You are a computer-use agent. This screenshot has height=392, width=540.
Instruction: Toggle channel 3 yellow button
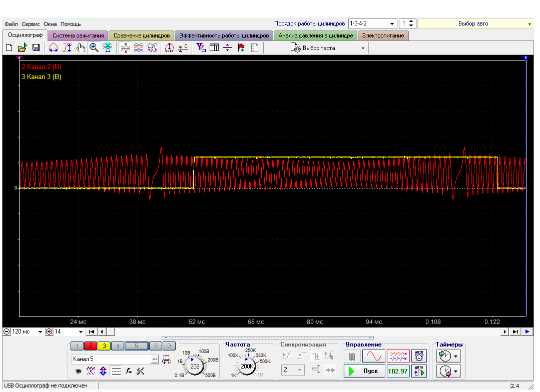(105, 345)
